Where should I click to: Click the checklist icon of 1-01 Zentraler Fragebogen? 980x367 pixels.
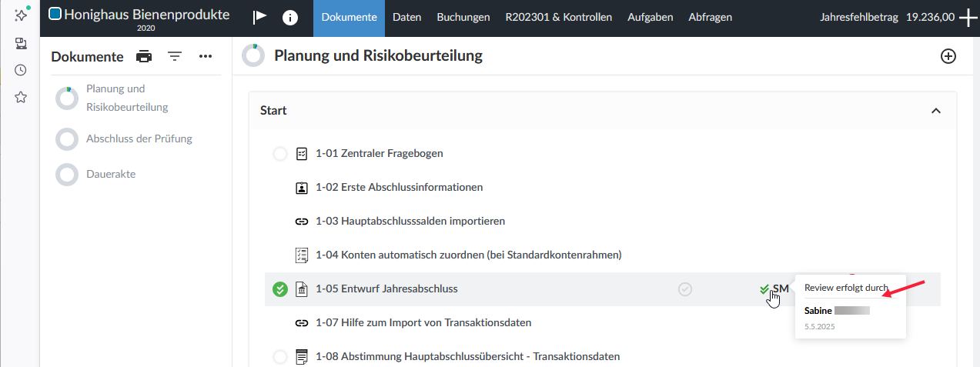click(x=302, y=154)
